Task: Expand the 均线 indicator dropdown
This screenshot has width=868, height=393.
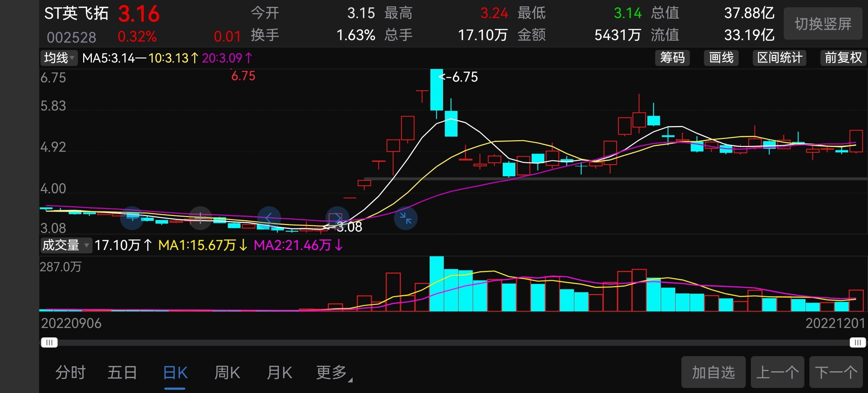Action: 59,58
